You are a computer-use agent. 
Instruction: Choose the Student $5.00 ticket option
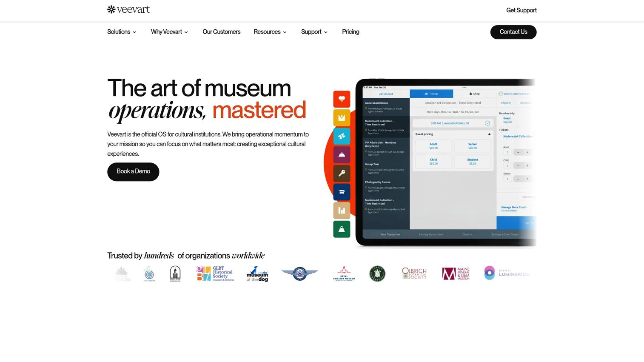pos(473,162)
